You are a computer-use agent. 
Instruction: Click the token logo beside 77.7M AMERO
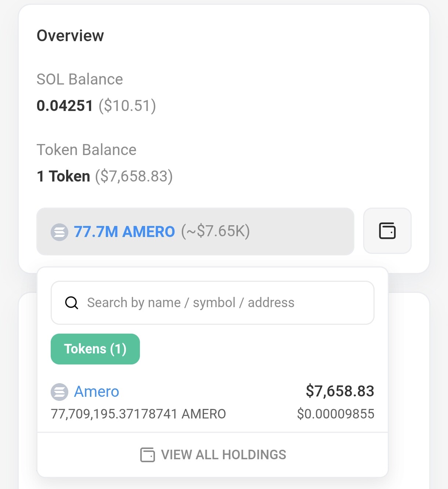[x=59, y=232]
